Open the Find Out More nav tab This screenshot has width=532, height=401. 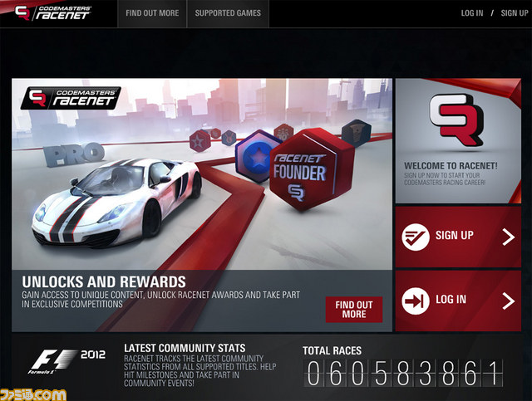[152, 13]
